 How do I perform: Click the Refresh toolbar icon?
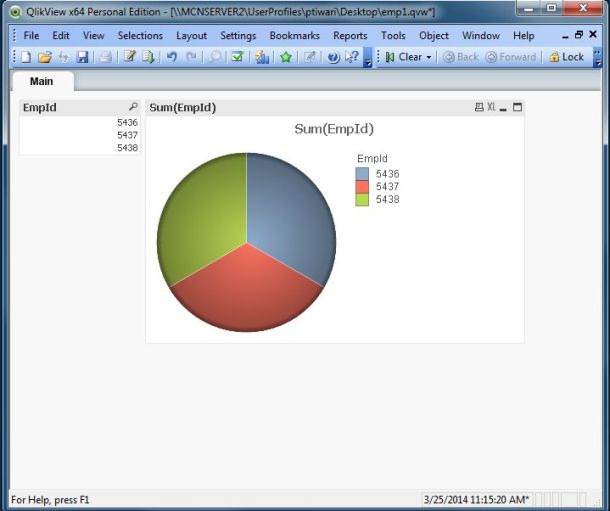63,57
